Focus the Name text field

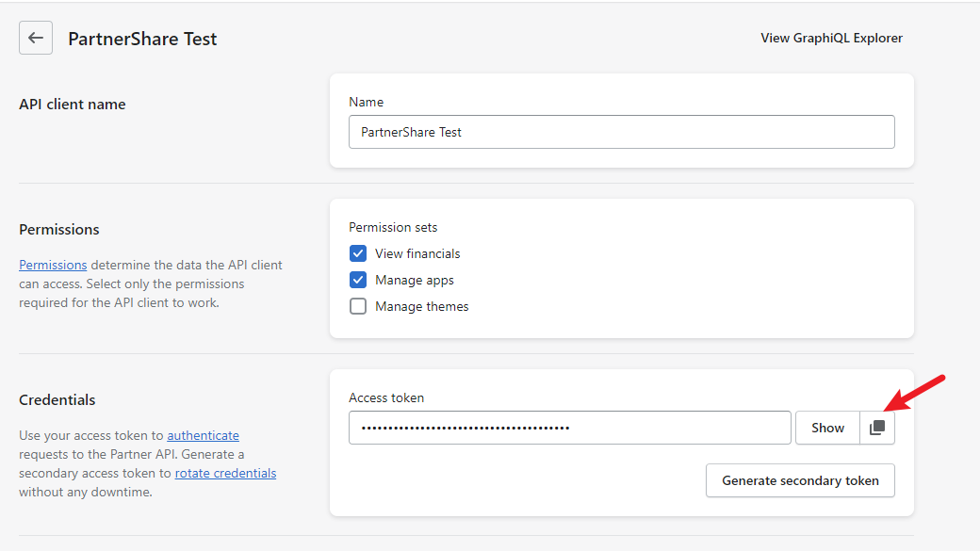point(622,132)
